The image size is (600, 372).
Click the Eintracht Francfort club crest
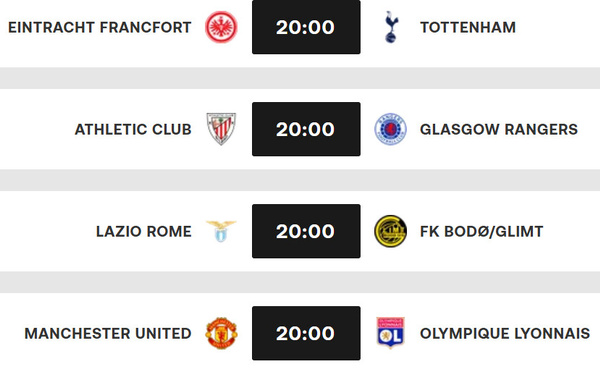tap(221, 27)
